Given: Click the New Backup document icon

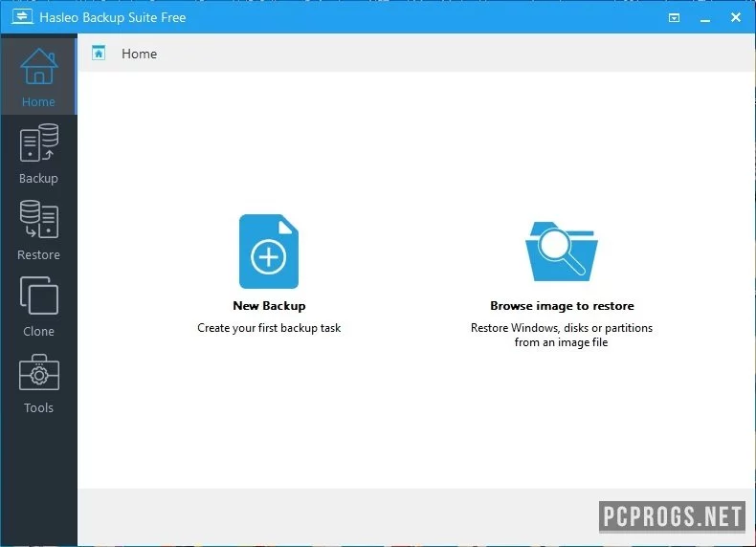Looking at the screenshot, I should click(x=269, y=252).
